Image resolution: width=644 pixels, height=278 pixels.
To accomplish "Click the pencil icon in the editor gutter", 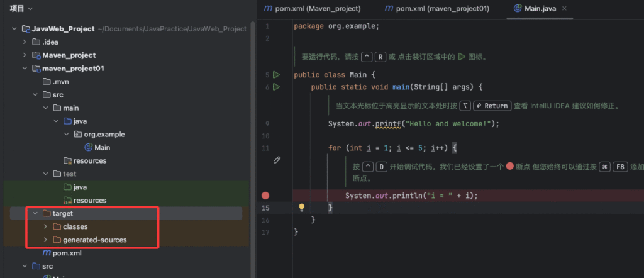I will 277,160.
